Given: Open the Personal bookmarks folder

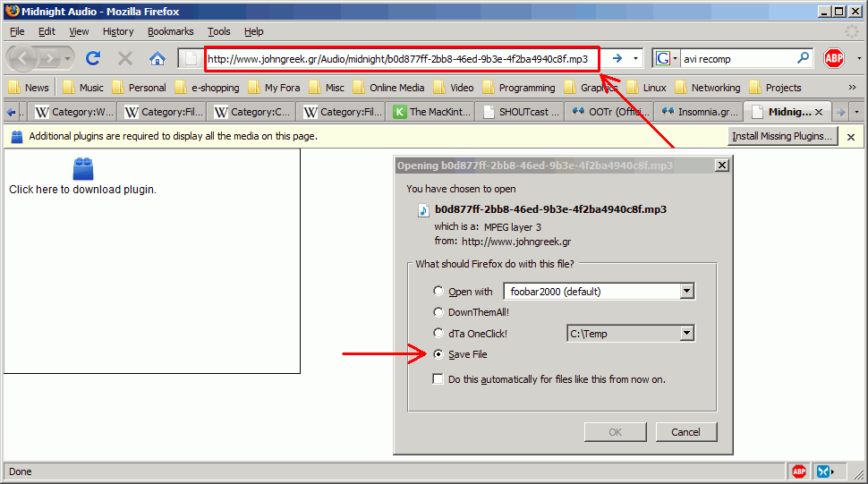Looking at the screenshot, I should [x=139, y=88].
